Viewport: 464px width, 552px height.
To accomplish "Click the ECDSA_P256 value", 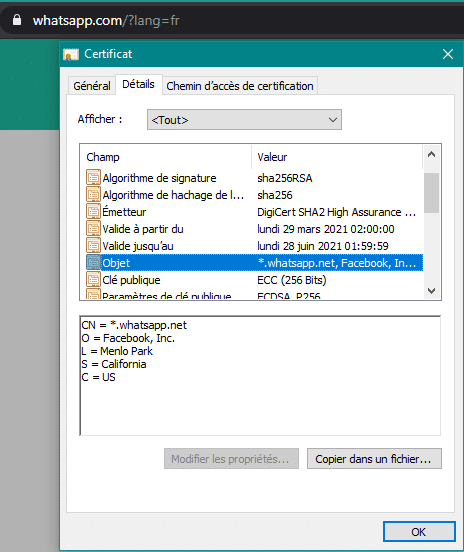I will [289, 296].
